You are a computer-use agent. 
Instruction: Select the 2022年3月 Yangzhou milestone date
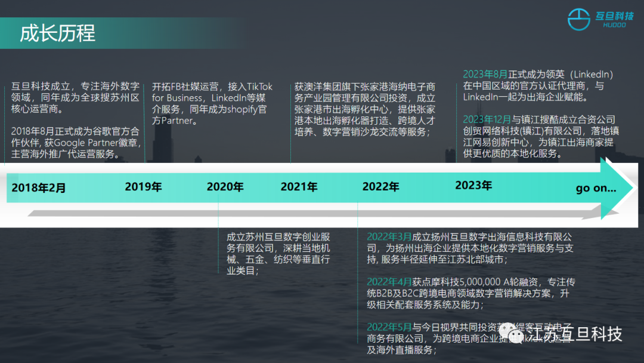click(x=389, y=236)
